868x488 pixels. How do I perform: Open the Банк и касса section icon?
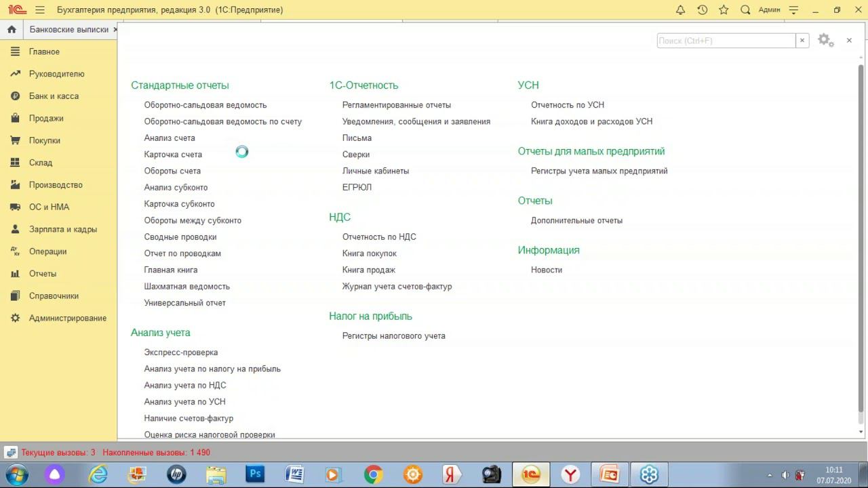click(x=15, y=96)
